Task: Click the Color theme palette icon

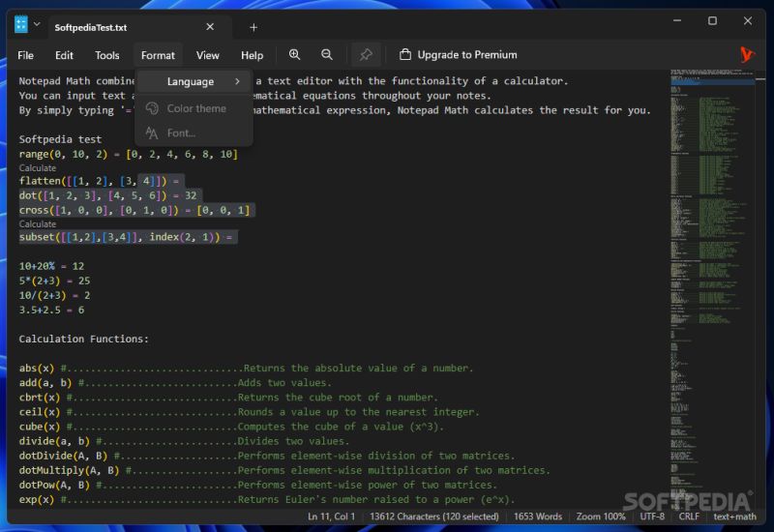Action: 152,108
